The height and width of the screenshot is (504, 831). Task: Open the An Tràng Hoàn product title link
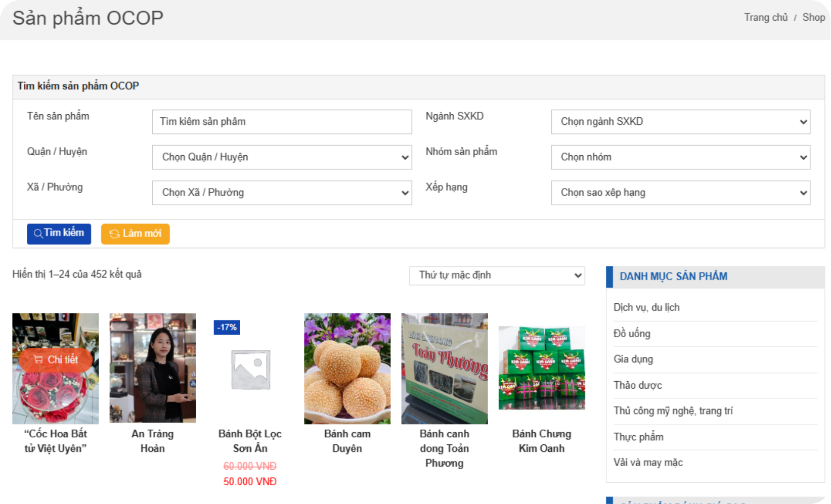152,441
